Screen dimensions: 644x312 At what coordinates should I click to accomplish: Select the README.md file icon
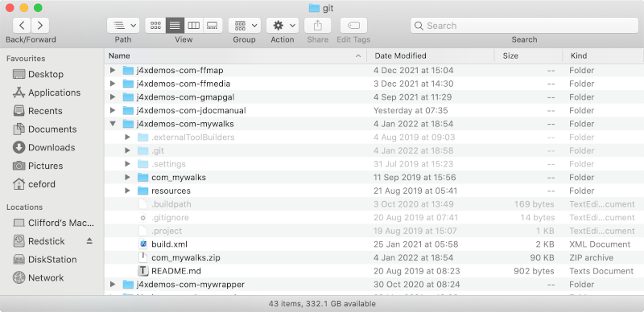click(143, 271)
